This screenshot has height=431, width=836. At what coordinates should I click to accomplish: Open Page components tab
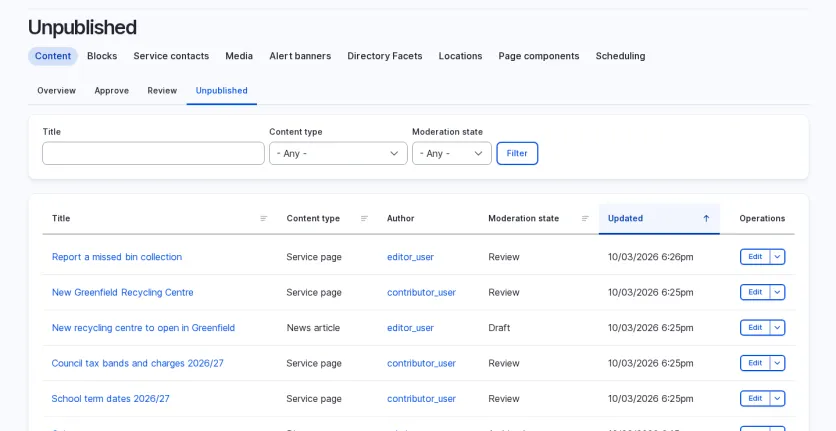(x=539, y=56)
